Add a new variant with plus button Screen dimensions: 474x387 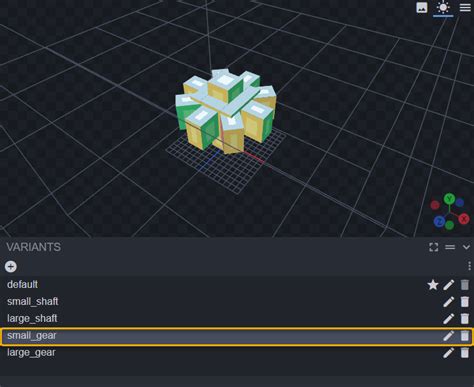tap(11, 267)
